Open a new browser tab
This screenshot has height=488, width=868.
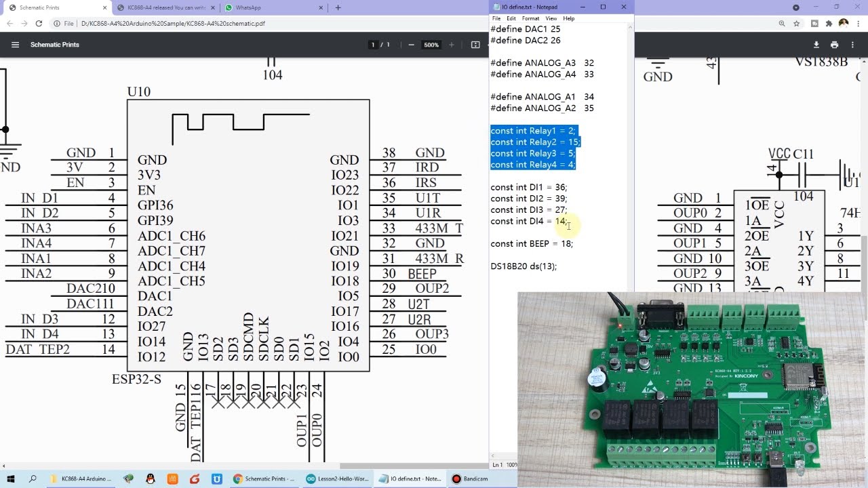click(x=338, y=7)
